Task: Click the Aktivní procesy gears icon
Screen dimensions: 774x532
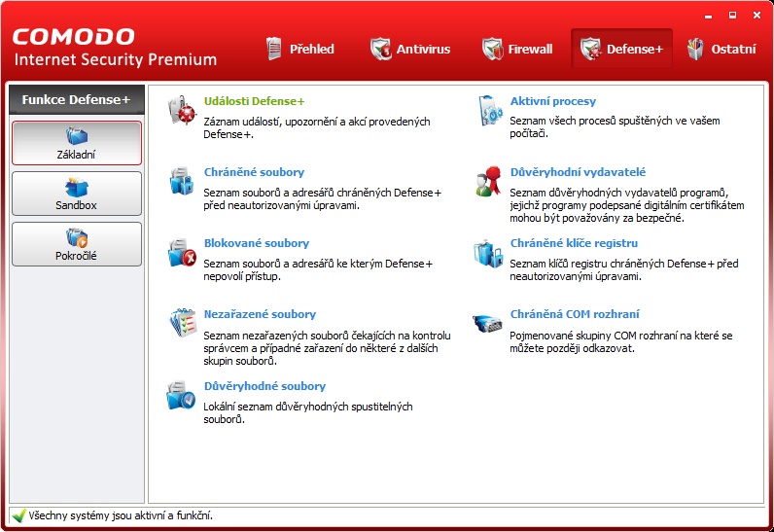Action: coord(490,110)
